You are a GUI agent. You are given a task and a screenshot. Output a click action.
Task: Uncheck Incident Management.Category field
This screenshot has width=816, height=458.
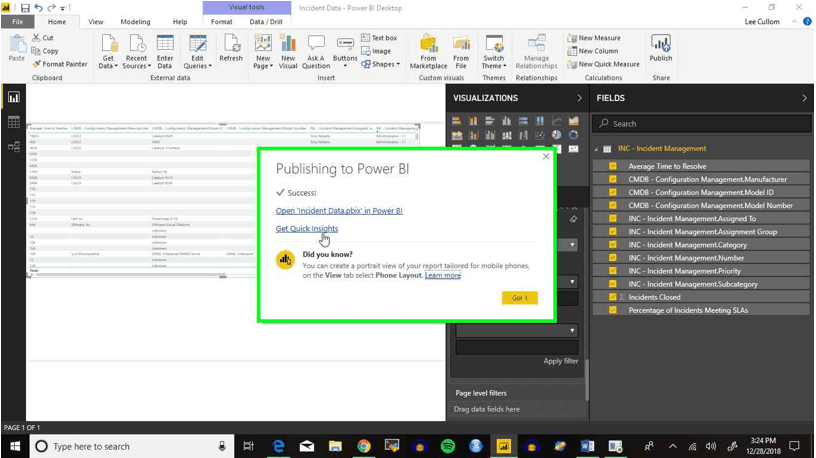613,245
